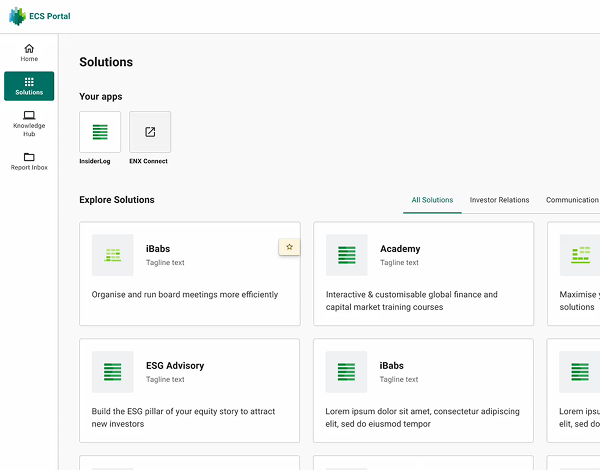This screenshot has width=600, height=470.
Task: Click the icon of the cut-off card starting 'Maximise'
Action: (580, 255)
